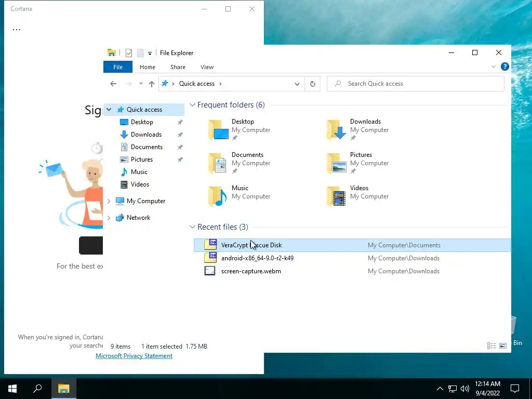Select Downloads in the navigation pane
Image resolution: width=532 pixels, height=399 pixels.
click(146, 135)
